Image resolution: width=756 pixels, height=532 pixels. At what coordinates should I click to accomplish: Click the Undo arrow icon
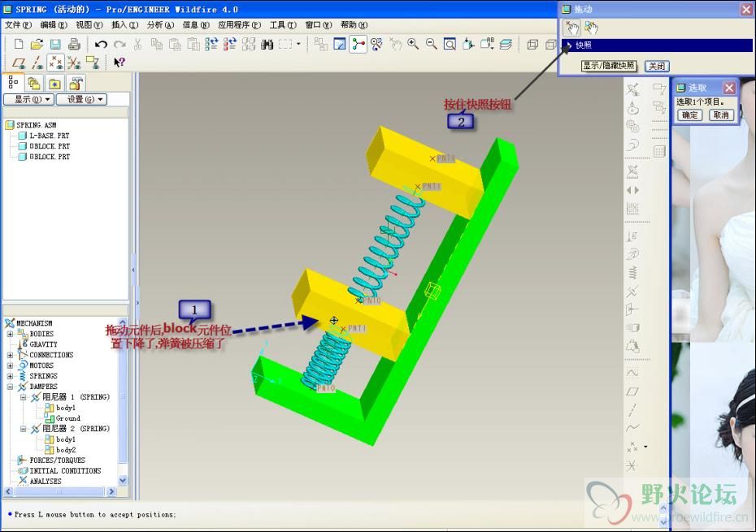click(x=101, y=44)
